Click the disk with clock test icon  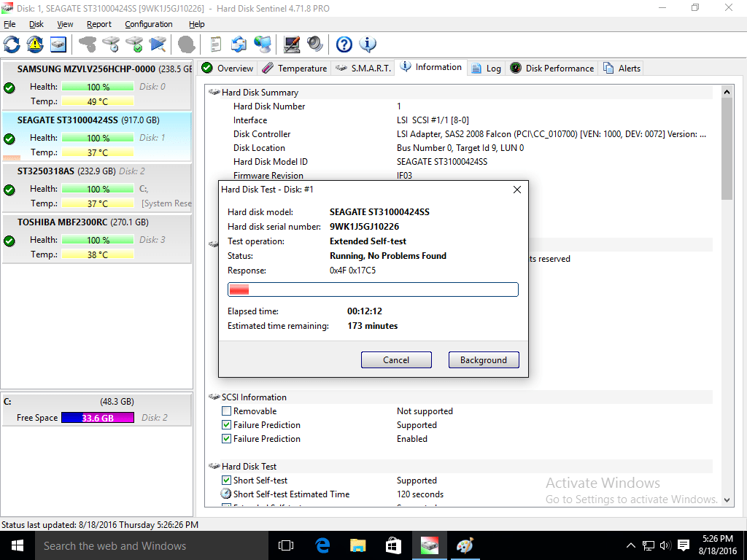(x=111, y=44)
